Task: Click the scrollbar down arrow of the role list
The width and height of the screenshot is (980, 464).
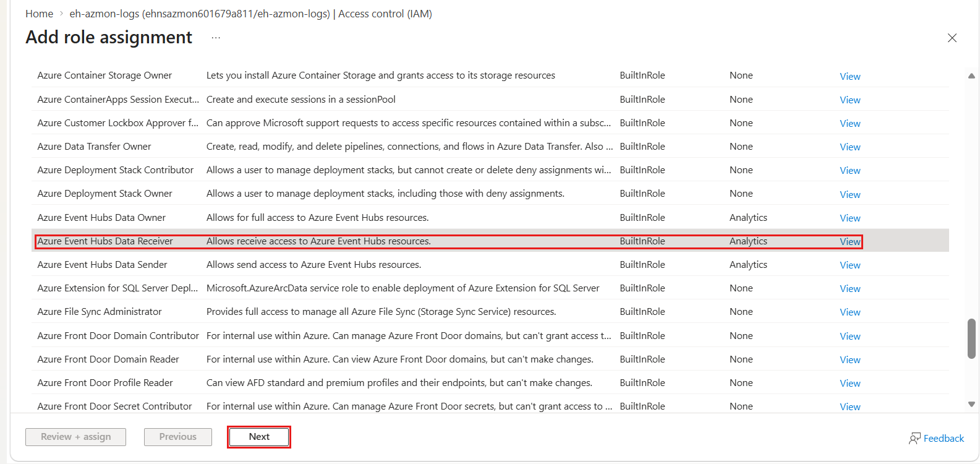Action: pyautogui.click(x=971, y=404)
